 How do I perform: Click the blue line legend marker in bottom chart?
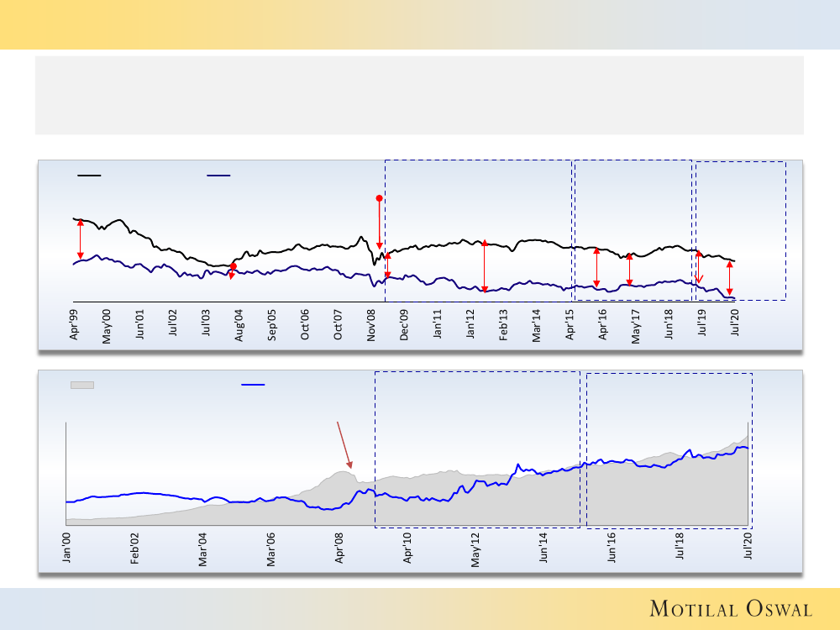pyautogui.click(x=253, y=385)
